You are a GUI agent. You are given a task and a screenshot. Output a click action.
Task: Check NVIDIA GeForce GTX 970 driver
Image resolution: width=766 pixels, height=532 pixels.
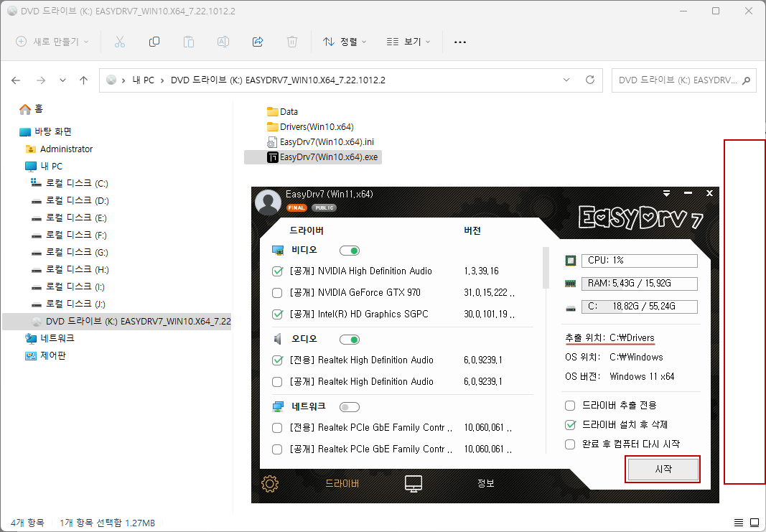tap(277, 293)
